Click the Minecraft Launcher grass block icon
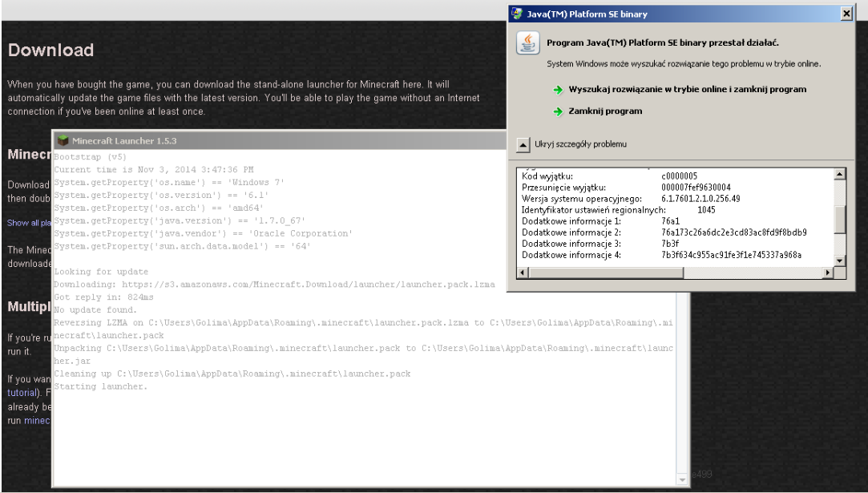The height and width of the screenshot is (493, 868). click(63, 141)
